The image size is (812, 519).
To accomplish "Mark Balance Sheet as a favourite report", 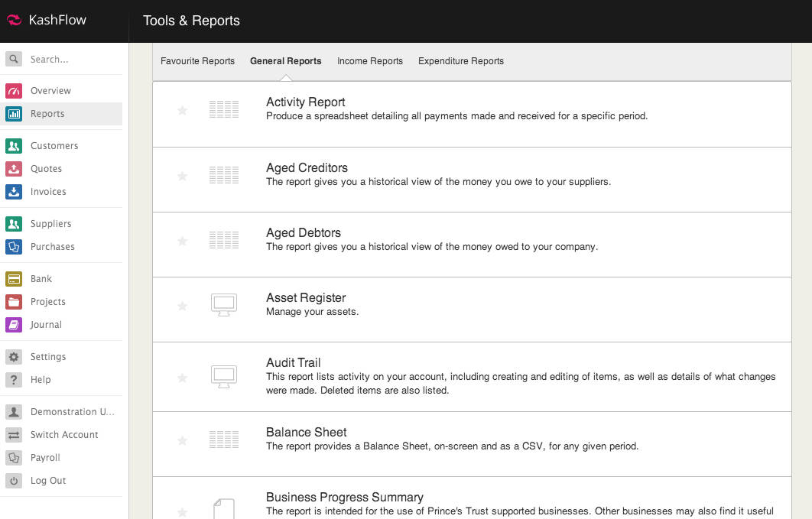I will tap(182, 440).
